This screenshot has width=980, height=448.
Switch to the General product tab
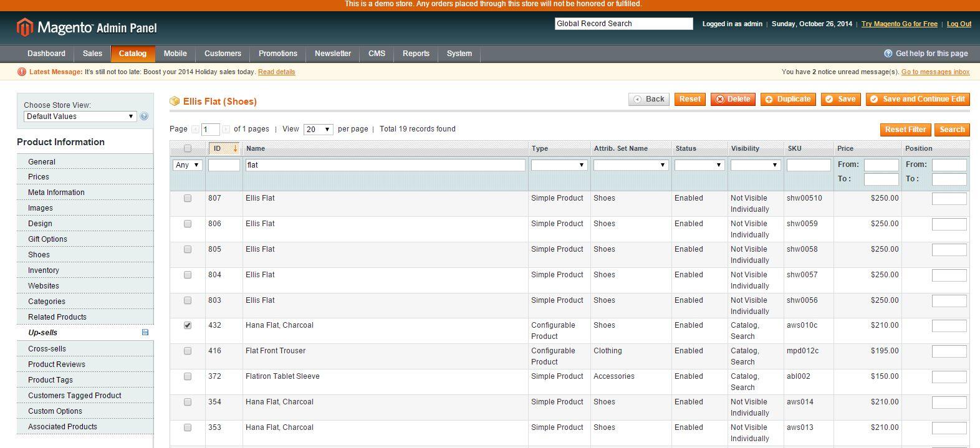point(85,161)
